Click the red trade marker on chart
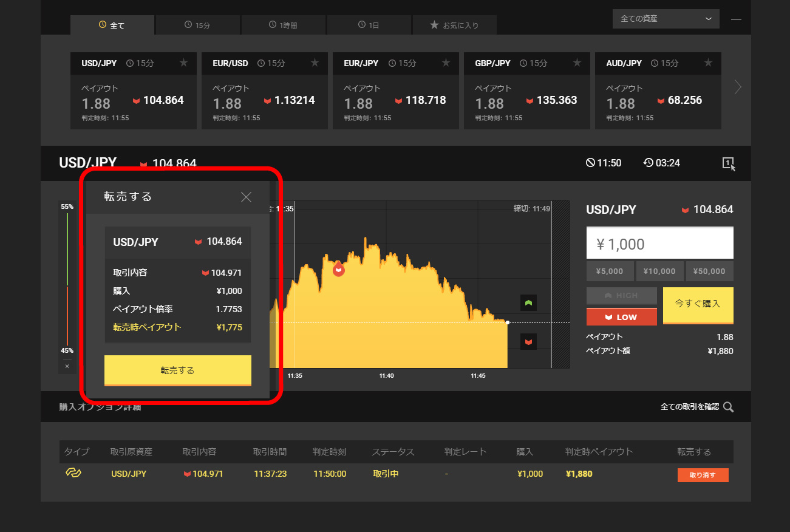The image size is (790, 532). 338,269
